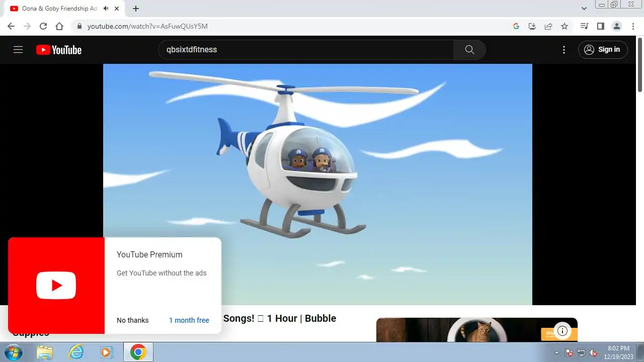Go back in Chrome

(x=11, y=26)
